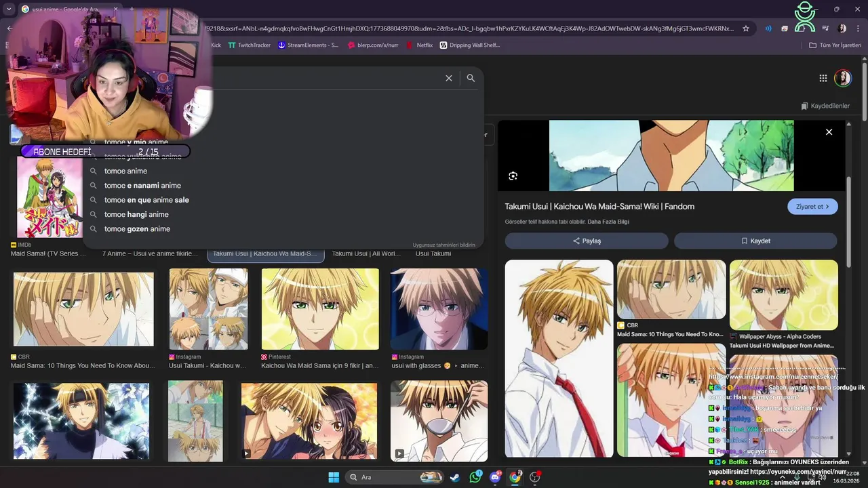The width and height of the screenshot is (868, 488).
Task: Click the browser address bar URL
Action: click(x=468, y=28)
